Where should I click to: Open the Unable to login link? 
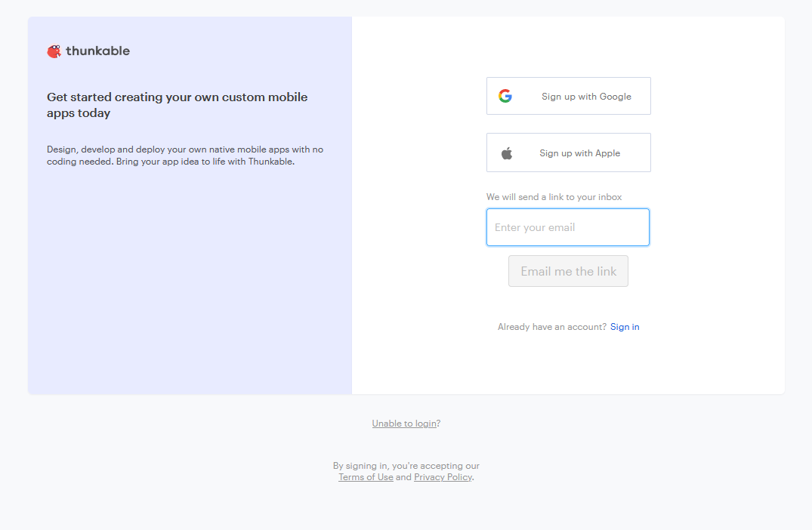pos(404,424)
